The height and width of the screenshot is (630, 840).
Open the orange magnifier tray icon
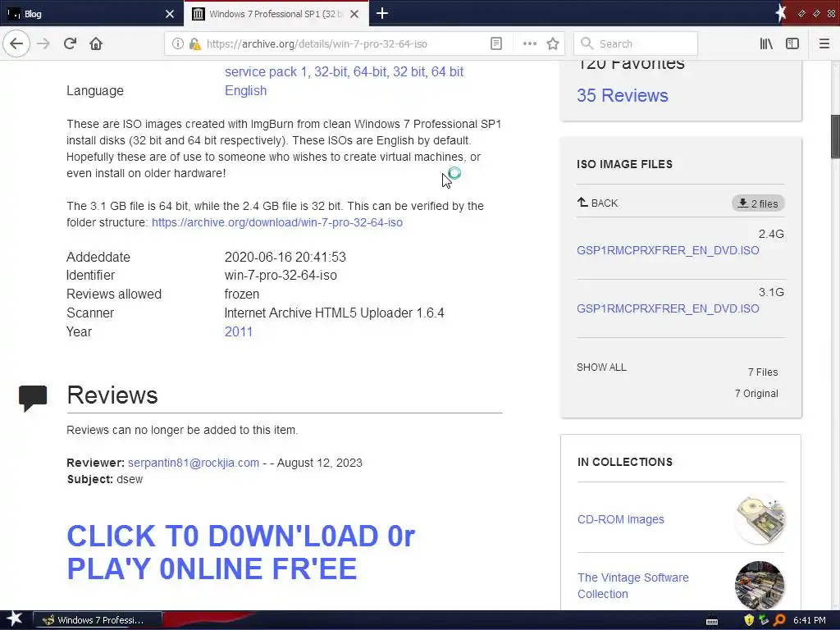[779, 620]
